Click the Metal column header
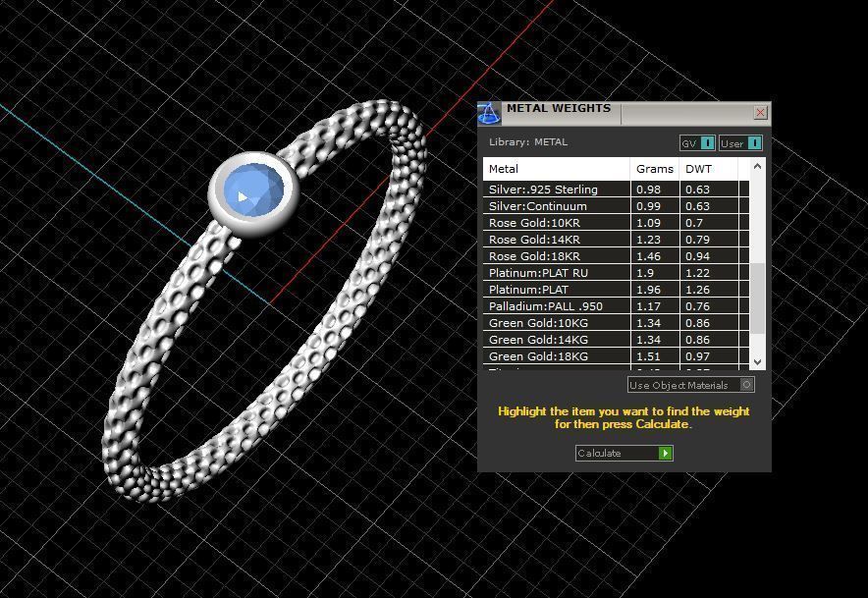Screen dimensions: 868x598 (x=557, y=169)
